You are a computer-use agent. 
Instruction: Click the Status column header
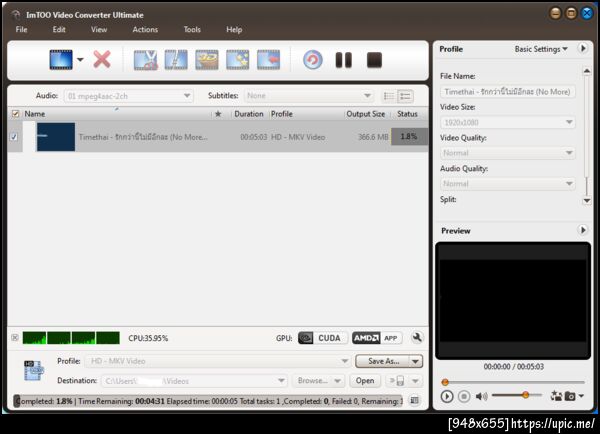coord(407,114)
